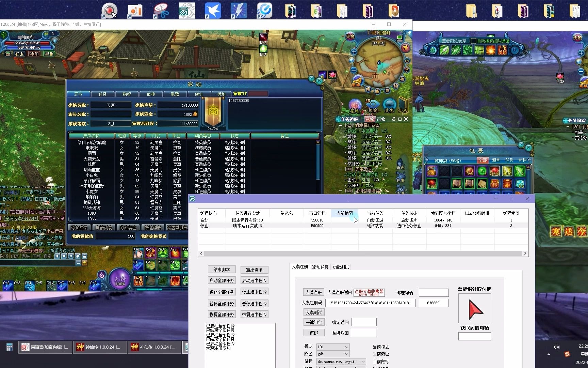Select 道具 filter tab in inventory
Image resolution: width=588 pixels, height=368 pixels.
496,160
